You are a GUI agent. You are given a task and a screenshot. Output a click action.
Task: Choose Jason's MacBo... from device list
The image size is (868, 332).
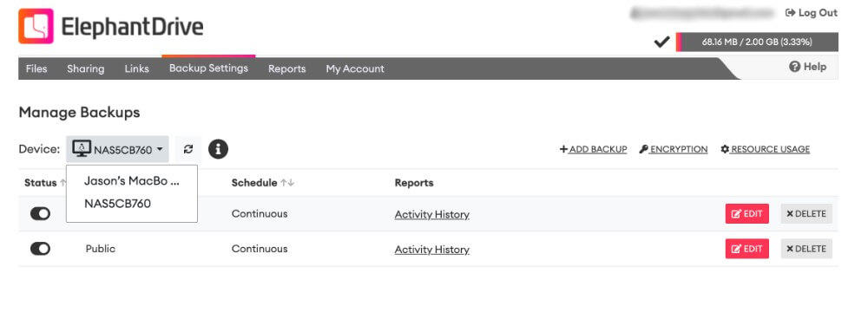132,181
